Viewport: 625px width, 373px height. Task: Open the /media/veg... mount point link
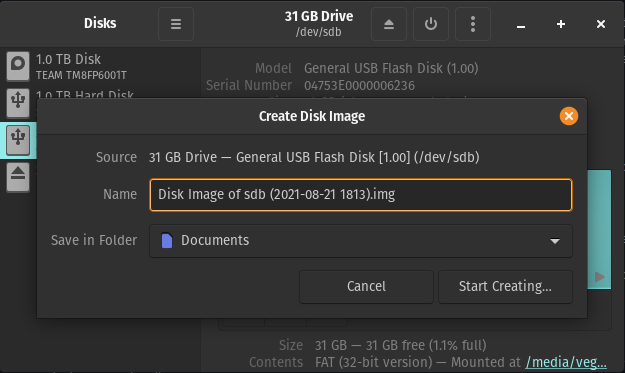coord(566,362)
